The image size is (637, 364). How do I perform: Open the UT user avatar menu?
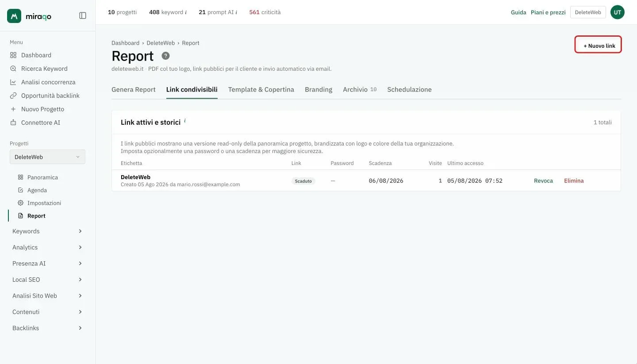pos(618,12)
